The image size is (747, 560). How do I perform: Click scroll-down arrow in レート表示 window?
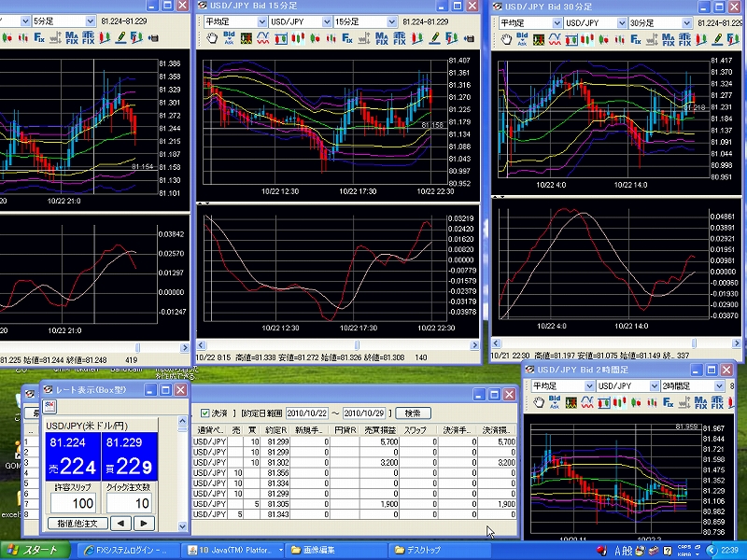coord(182,526)
